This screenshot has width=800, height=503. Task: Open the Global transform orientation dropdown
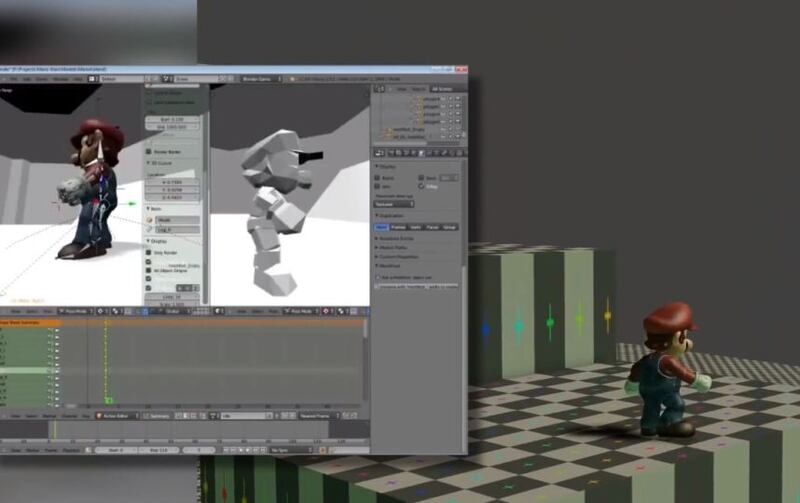176,311
